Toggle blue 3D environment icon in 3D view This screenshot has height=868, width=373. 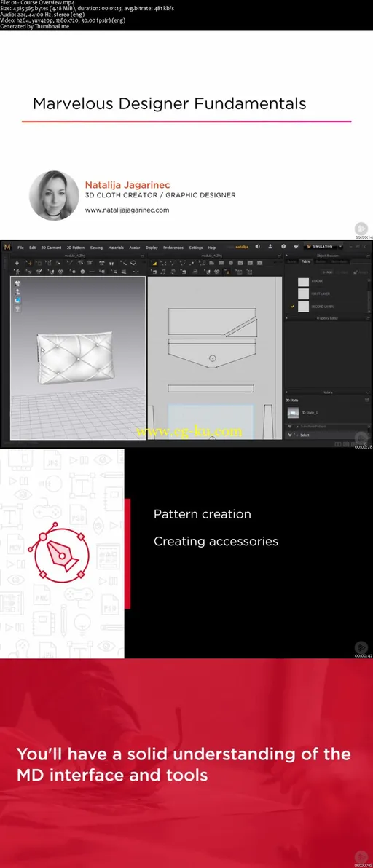tap(17, 300)
